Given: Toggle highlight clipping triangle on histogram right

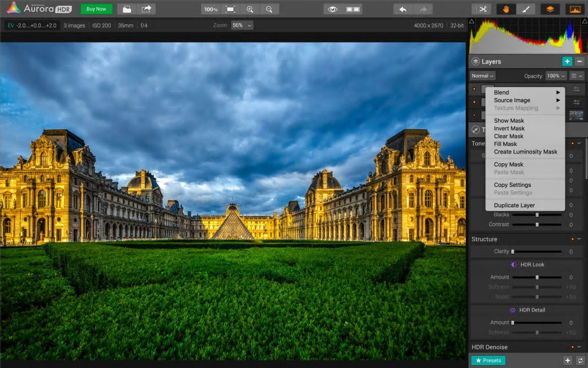Looking at the screenshot, I should tap(585, 21).
